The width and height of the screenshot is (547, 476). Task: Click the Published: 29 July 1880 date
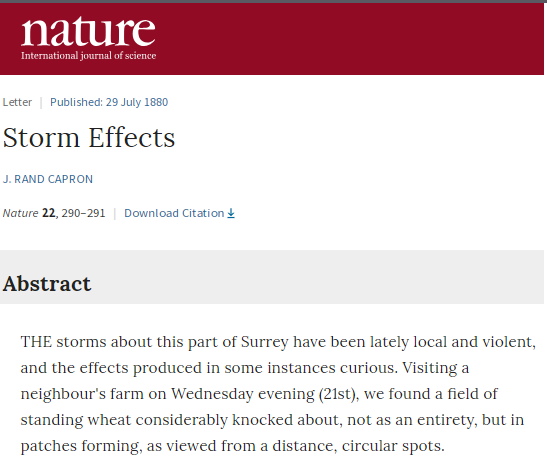pyautogui.click(x=109, y=102)
